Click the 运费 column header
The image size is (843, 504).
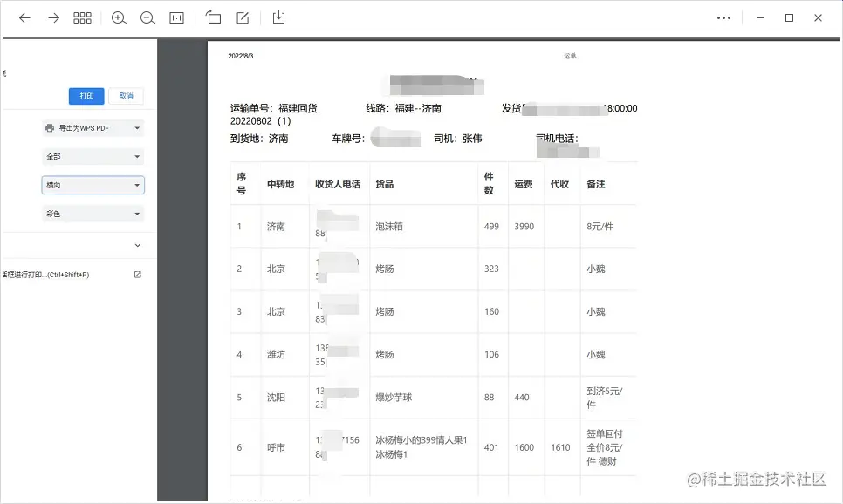pos(523,184)
